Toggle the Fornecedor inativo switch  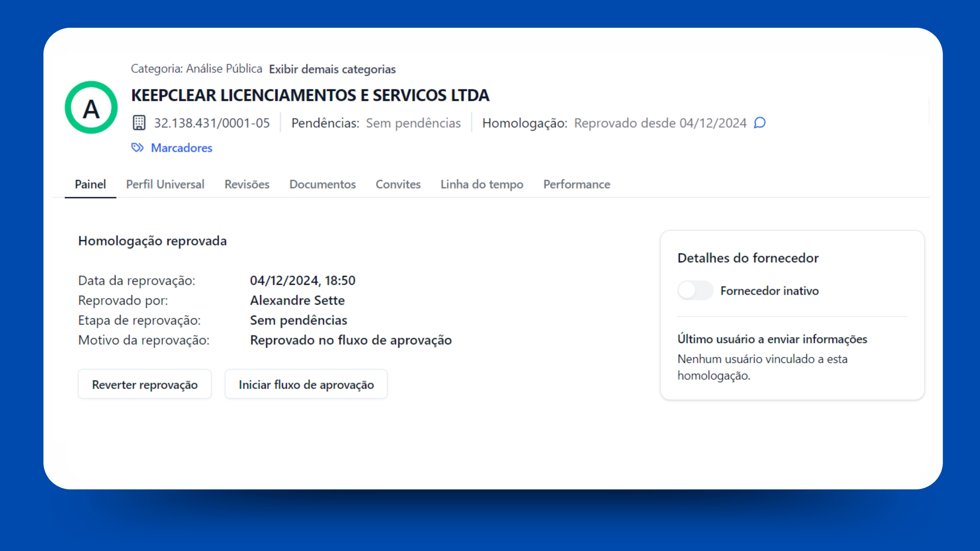695,291
